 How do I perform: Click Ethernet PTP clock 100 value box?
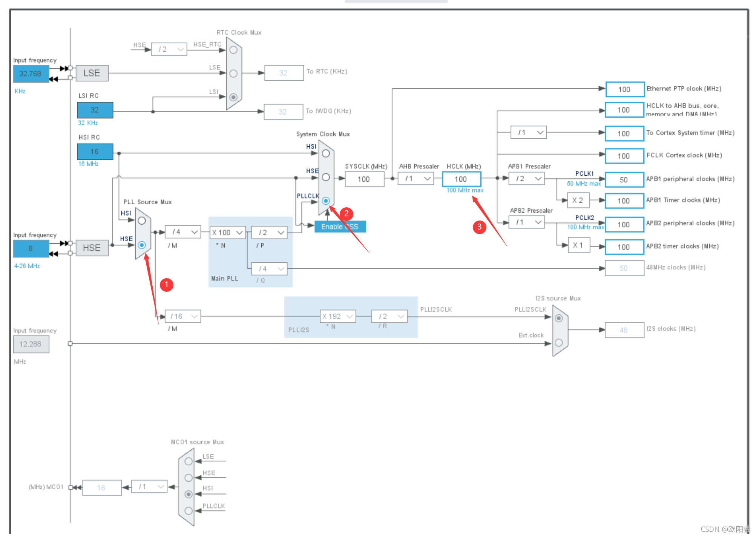point(625,89)
